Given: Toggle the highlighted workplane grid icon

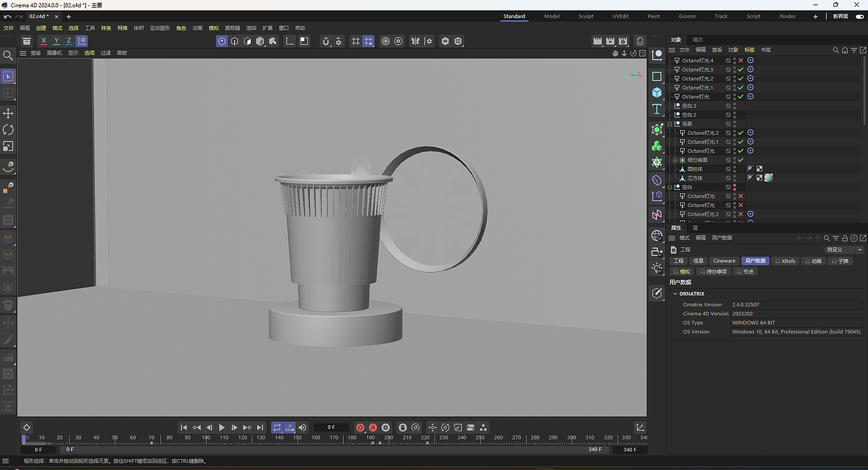Looking at the screenshot, I should (368, 41).
